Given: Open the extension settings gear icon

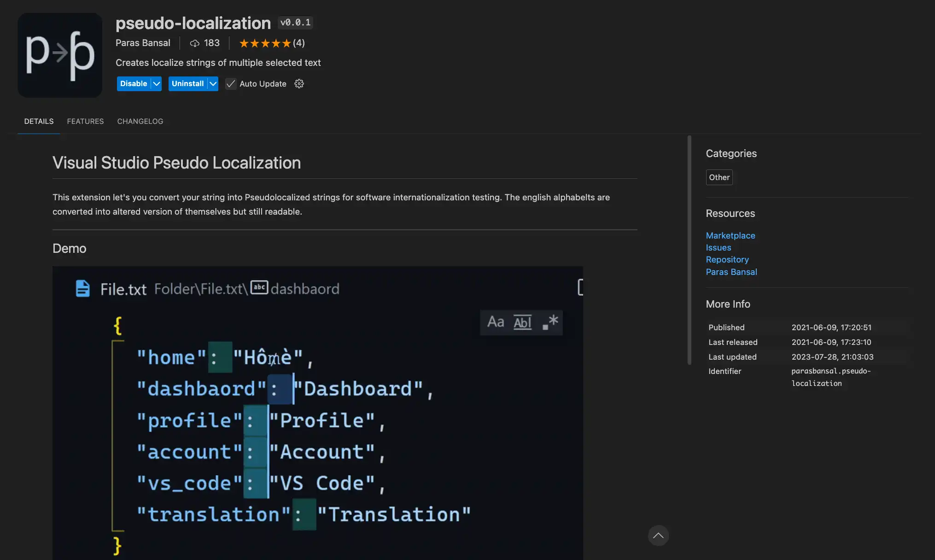Looking at the screenshot, I should (299, 84).
